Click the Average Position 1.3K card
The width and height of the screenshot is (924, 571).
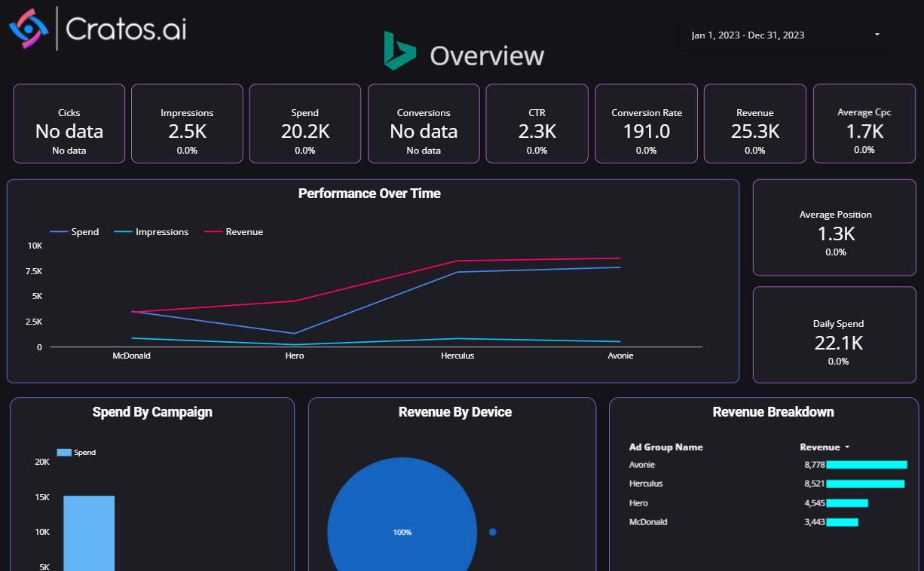coord(835,228)
